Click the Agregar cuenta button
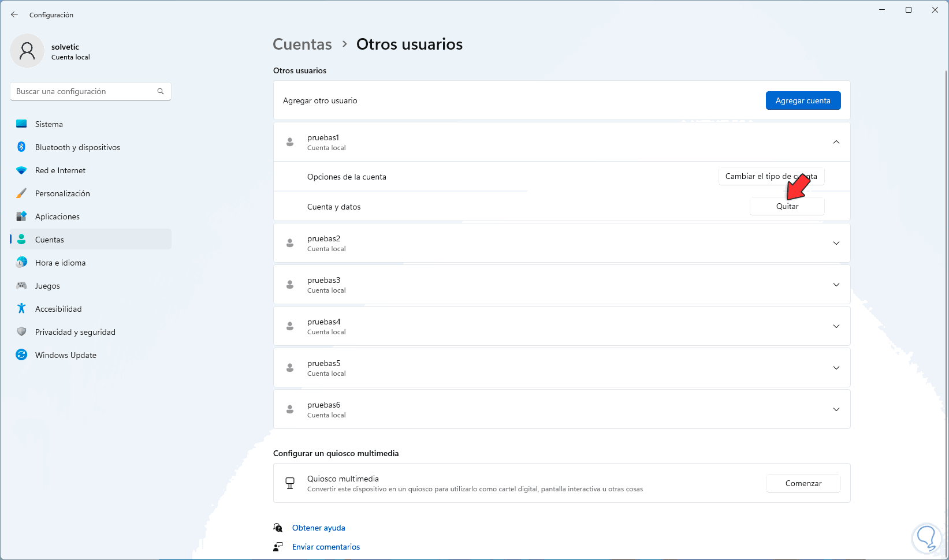 click(803, 100)
